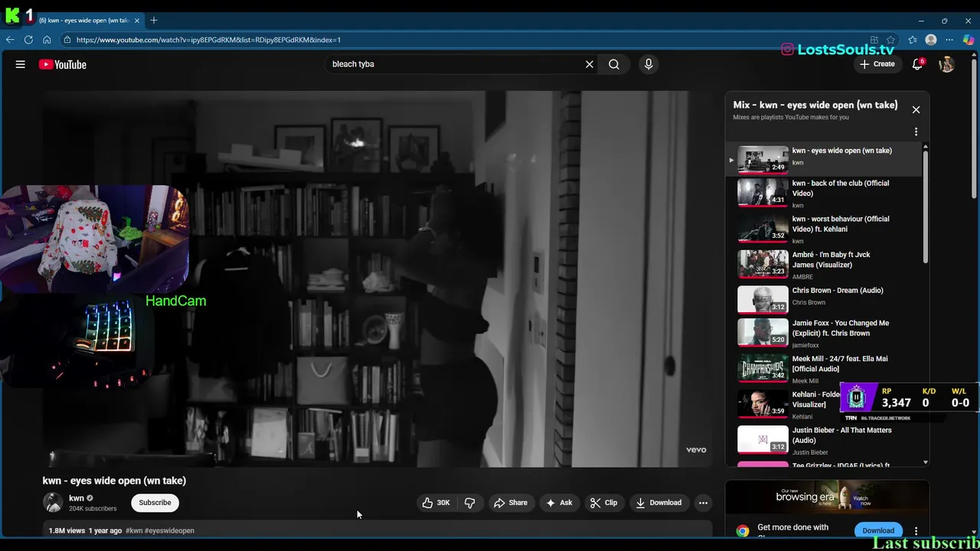
Task: Open the YouTube account avatar menu
Action: 947,64
